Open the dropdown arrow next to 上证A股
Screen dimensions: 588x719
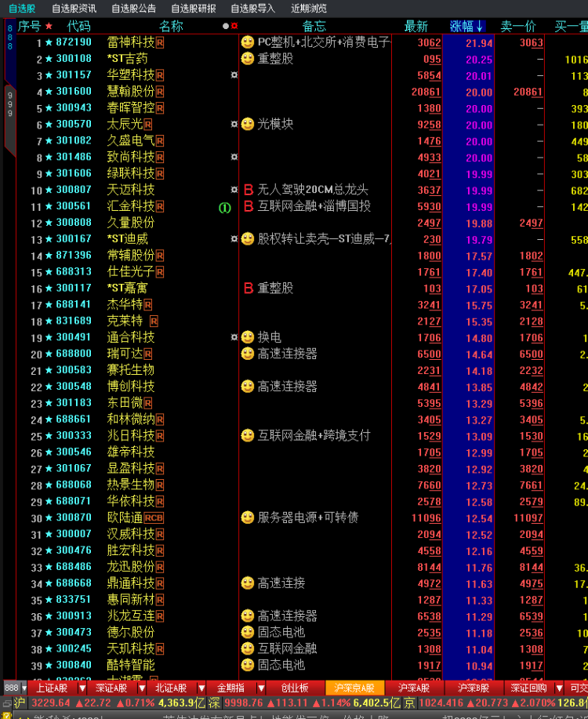pos(82,688)
